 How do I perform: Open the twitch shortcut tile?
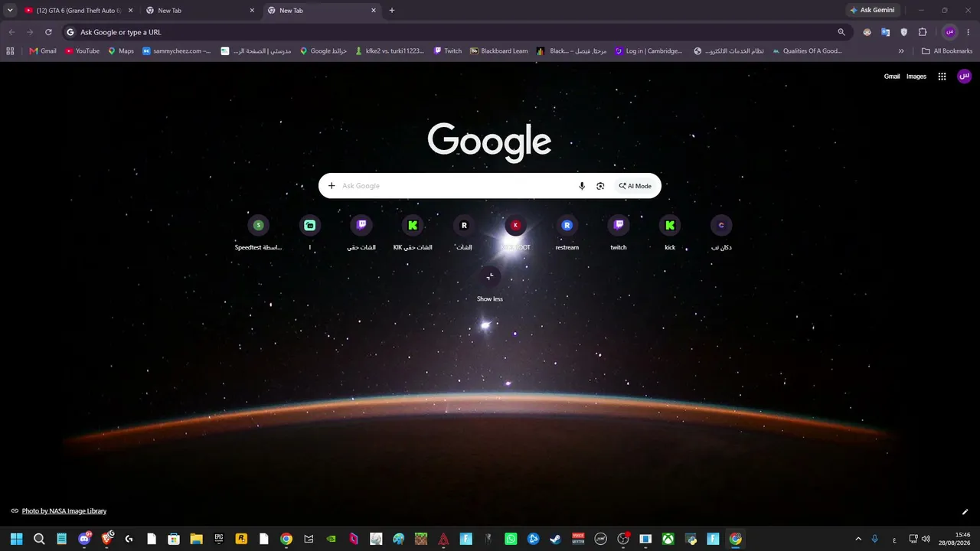click(x=619, y=233)
